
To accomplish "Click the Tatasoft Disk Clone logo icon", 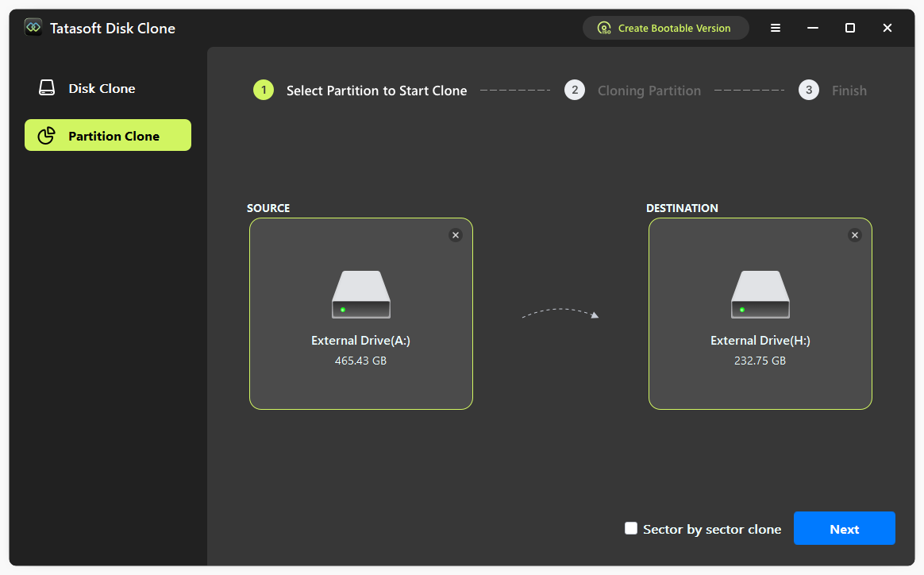I will (33, 26).
